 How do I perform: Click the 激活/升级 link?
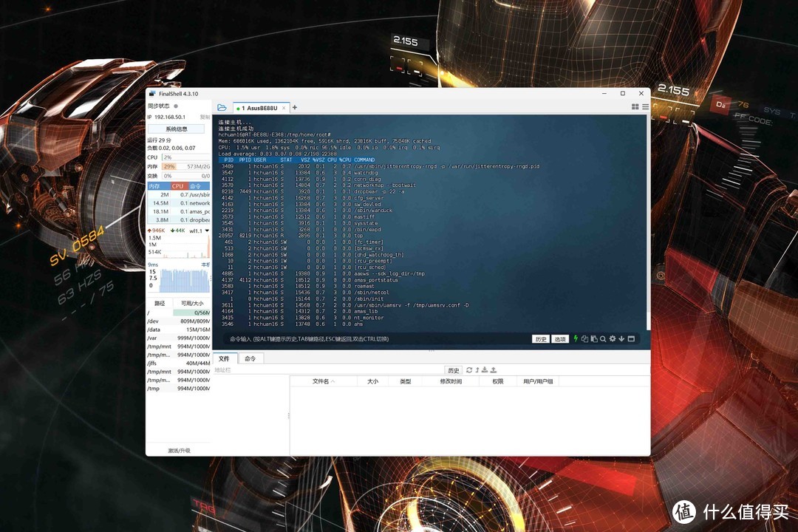178,450
